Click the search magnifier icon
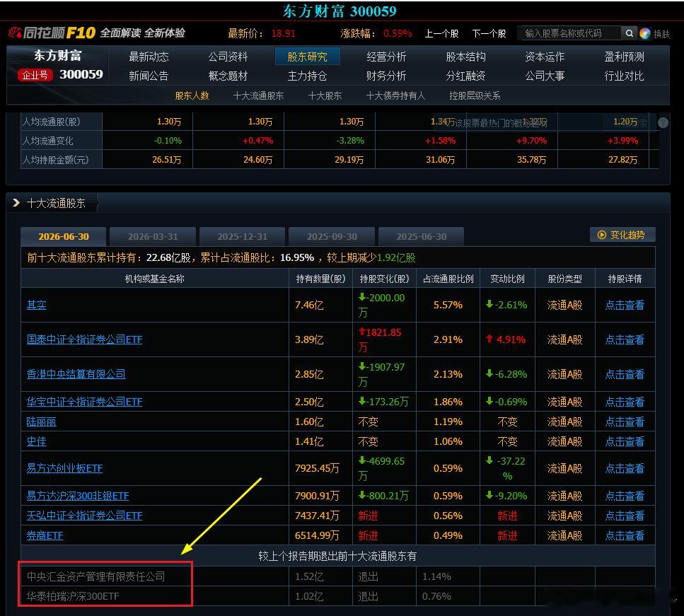 (629, 33)
